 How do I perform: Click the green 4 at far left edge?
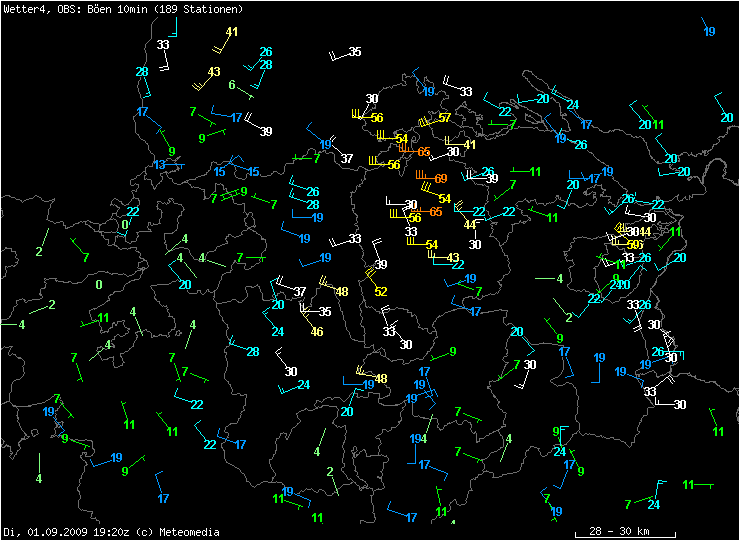(x=21, y=325)
